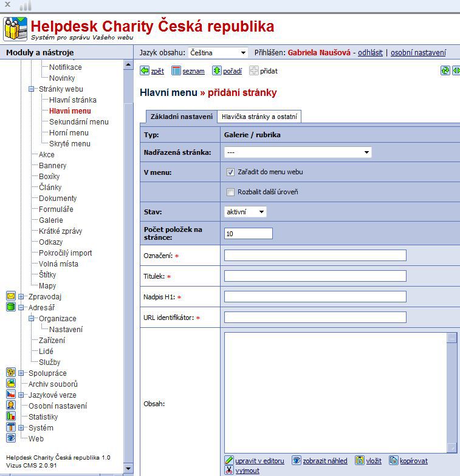The width and height of the screenshot is (460, 476).
Task: Collapse the Adresář tree node
Action: pyautogui.click(x=21, y=307)
